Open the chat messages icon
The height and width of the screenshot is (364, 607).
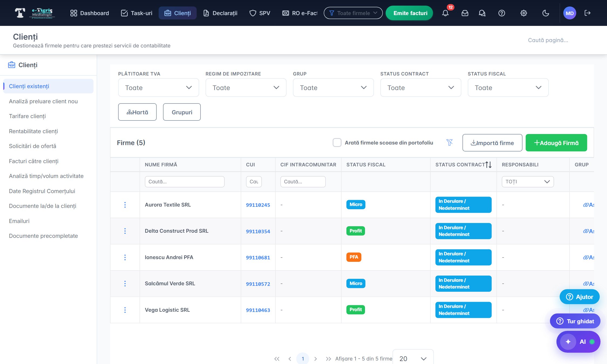[x=482, y=13]
